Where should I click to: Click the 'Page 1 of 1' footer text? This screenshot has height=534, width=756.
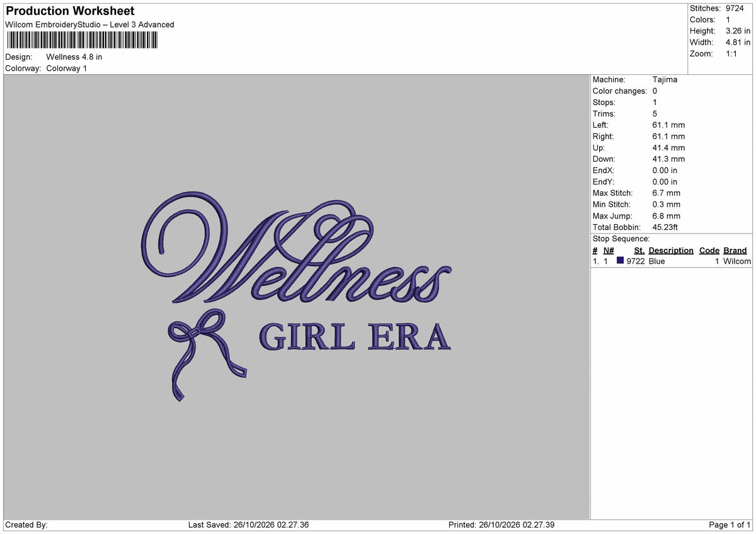tap(730, 525)
